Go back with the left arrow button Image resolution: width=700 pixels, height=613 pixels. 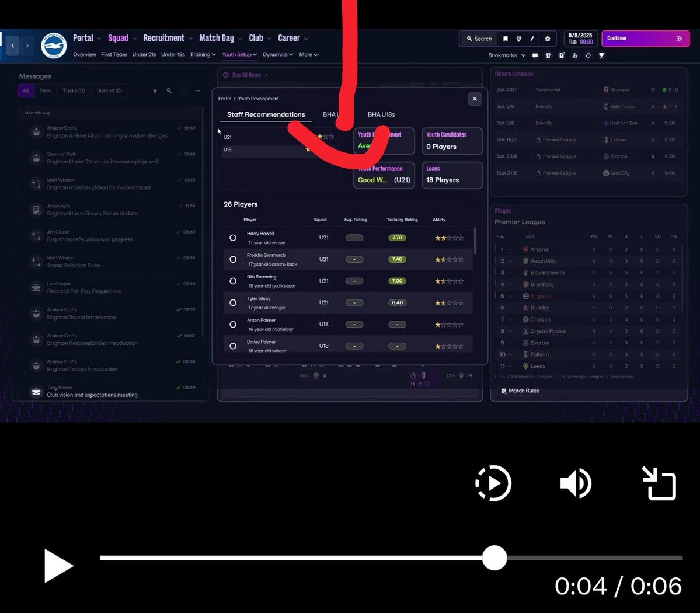12,46
